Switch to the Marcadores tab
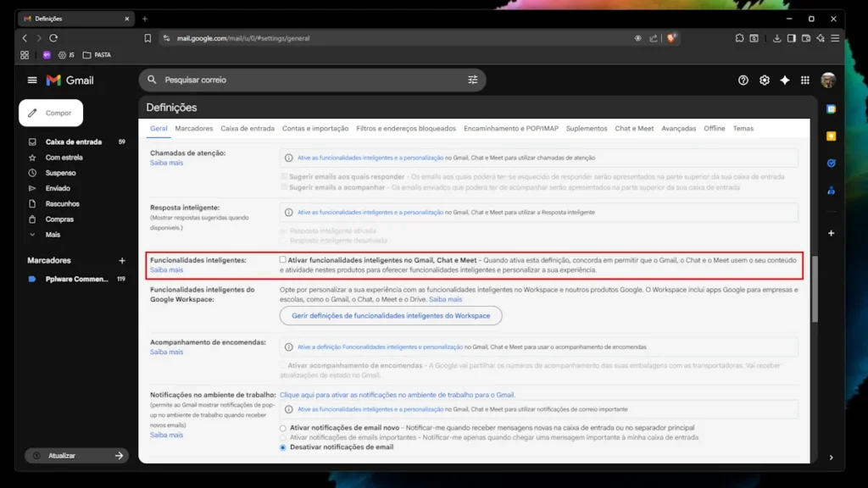This screenshot has height=488, width=868. (x=194, y=129)
